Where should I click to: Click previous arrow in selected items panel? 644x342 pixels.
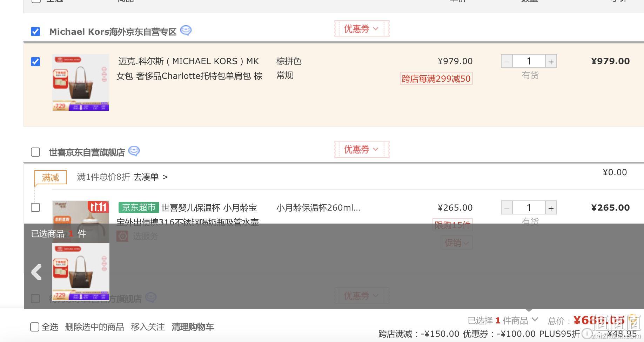(36, 272)
